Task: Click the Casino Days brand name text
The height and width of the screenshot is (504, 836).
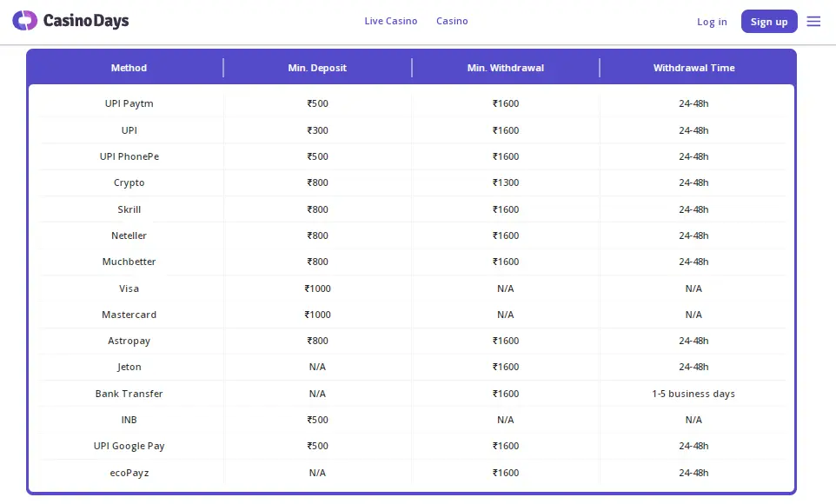Action: click(x=85, y=21)
